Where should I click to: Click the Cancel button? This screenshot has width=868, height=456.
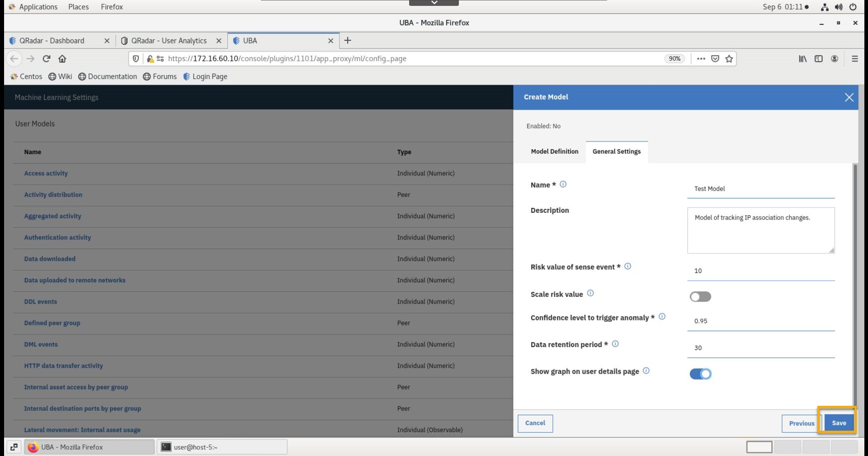click(535, 423)
